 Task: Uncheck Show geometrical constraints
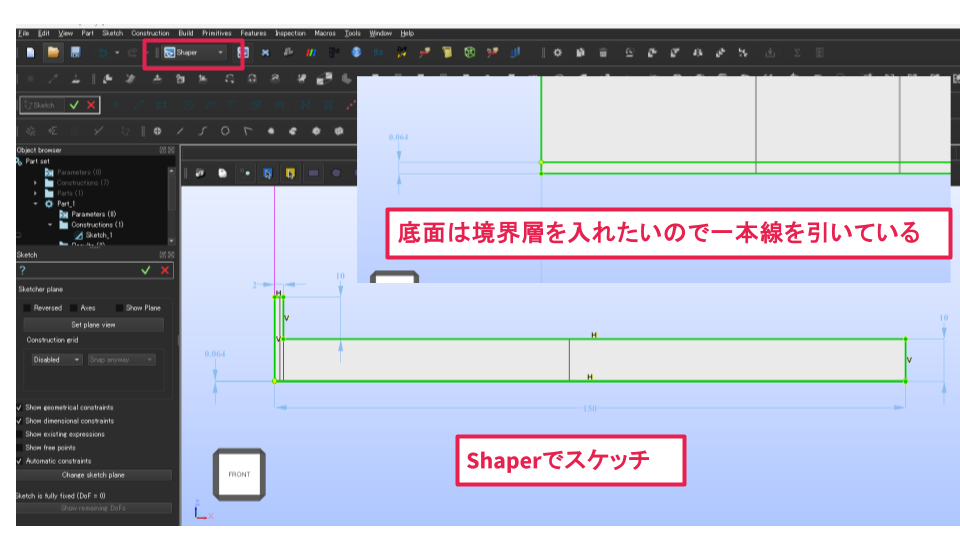(x=20, y=408)
